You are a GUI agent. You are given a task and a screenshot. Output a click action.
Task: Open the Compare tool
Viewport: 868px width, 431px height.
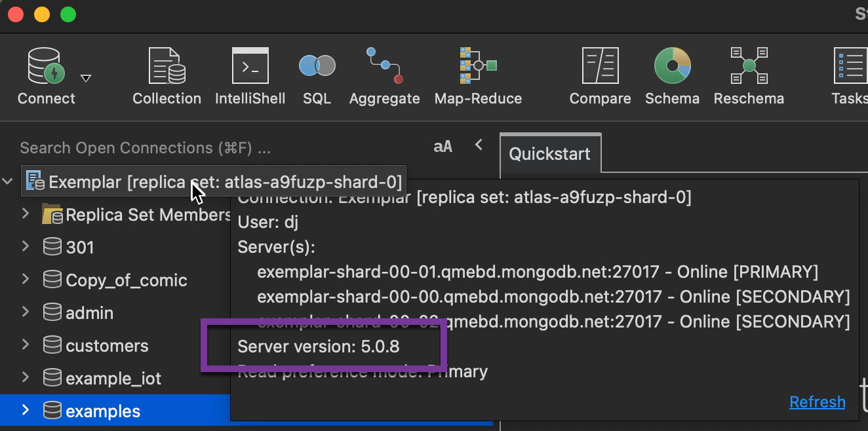coord(600,72)
